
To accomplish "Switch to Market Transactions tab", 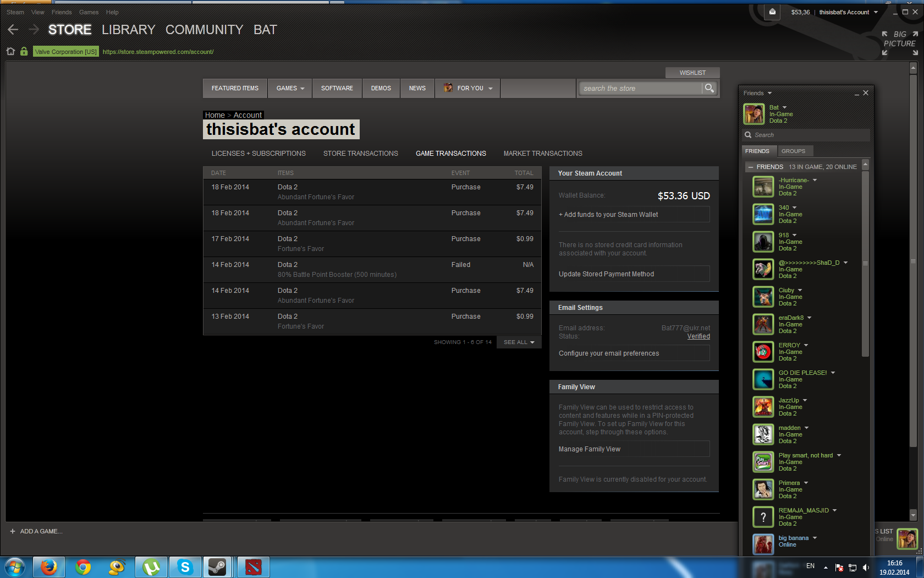I will pos(543,154).
